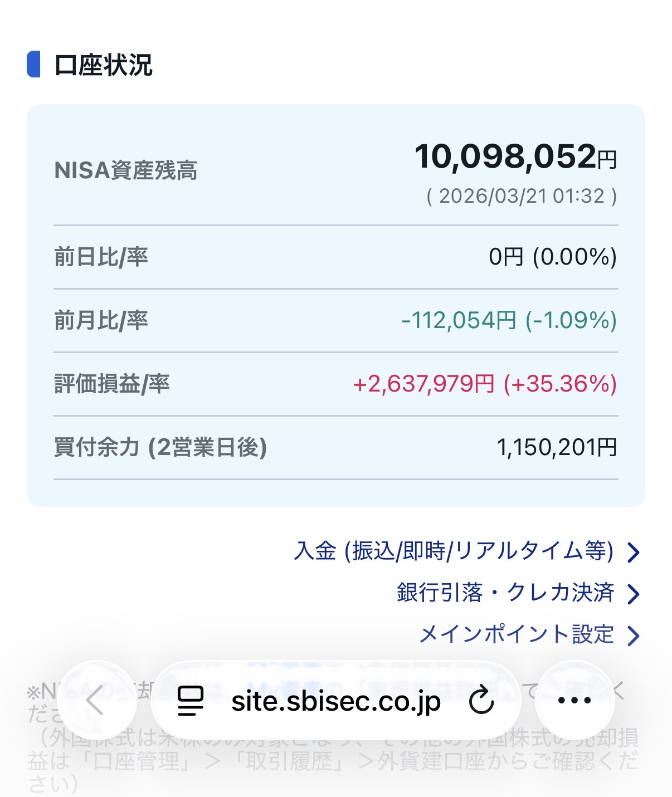Open the 銀行引落・クレカ決済 link
Screen dimensions: 672x797
[505, 593]
